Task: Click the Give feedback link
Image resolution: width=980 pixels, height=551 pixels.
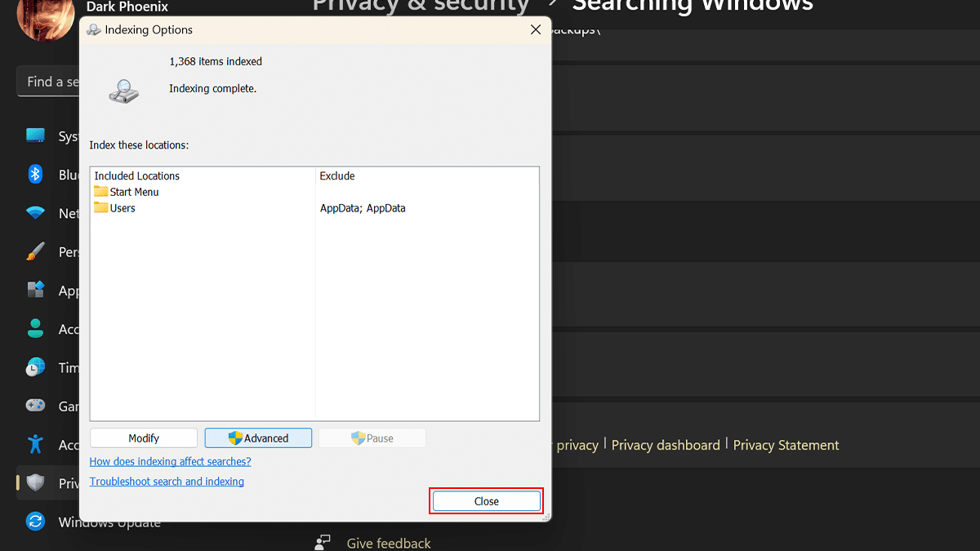Action: [388, 543]
